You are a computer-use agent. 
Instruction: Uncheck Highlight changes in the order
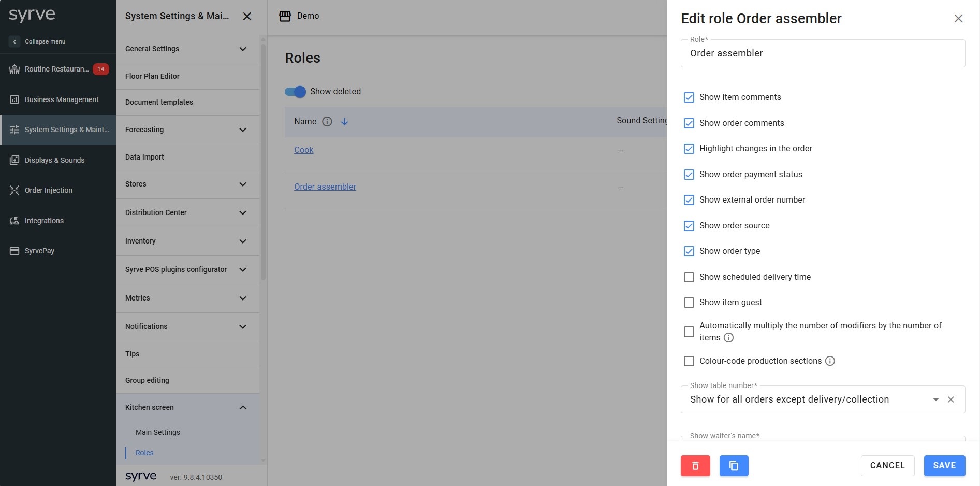click(689, 149)
